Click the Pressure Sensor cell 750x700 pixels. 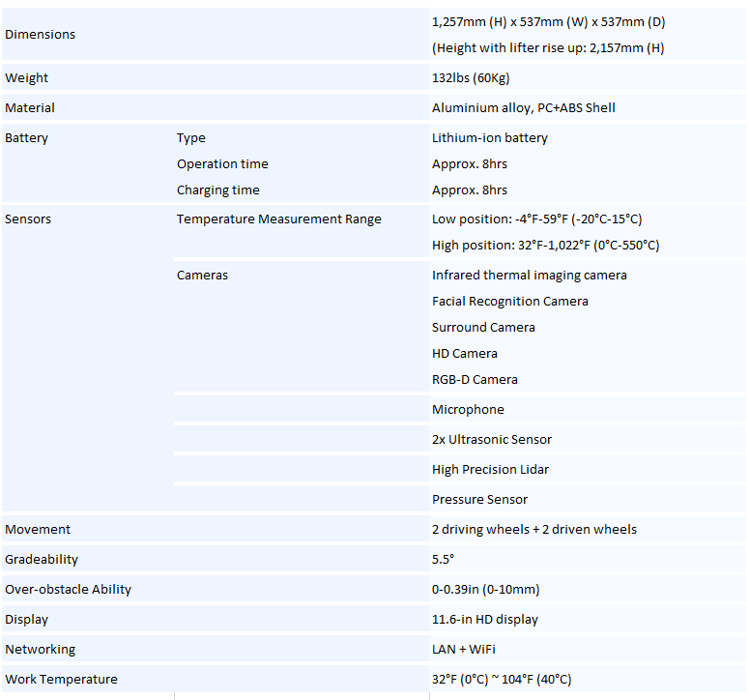click(x=479, y=500)
